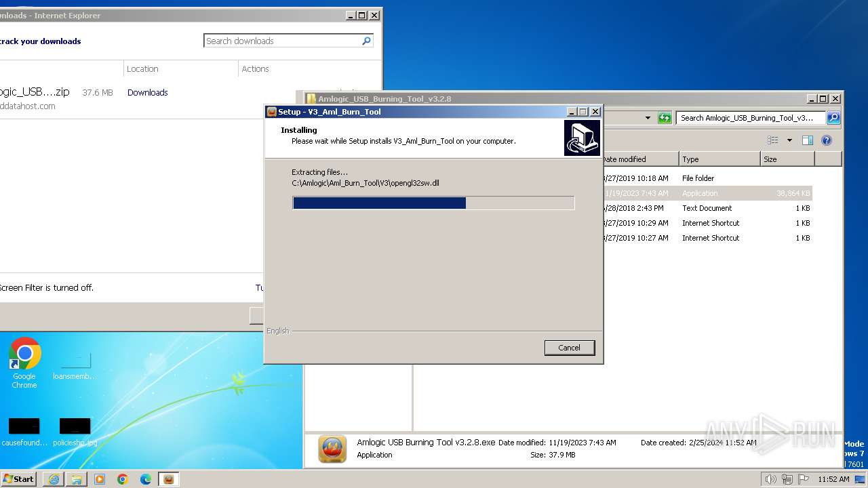Refresh the Explorer folder view
This screenshot has height=488, width=868.
coord(665,118)
